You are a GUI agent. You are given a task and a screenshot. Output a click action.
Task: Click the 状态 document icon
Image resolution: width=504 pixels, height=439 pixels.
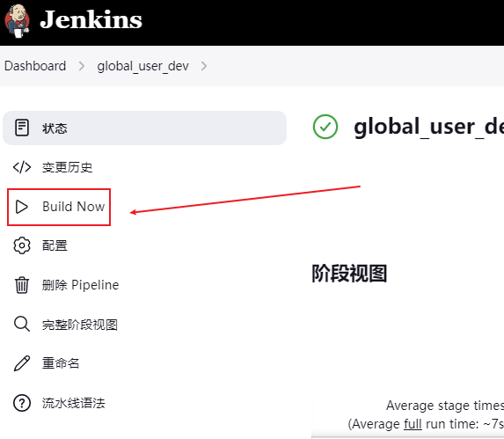click(22, 128)
